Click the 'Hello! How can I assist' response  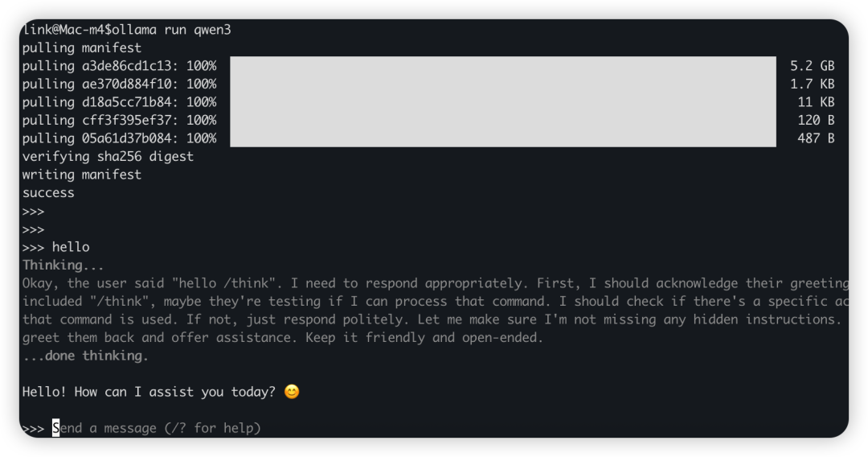click(x=149, y=392)
